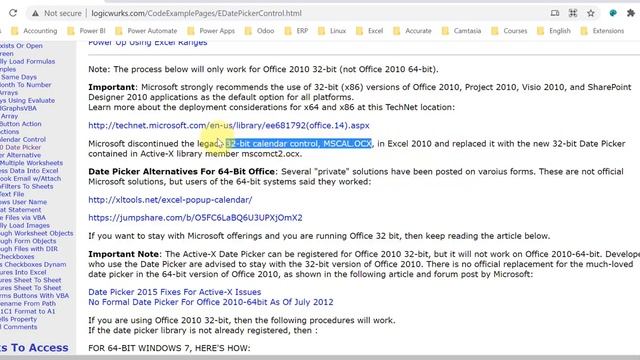Open the English bookmark folder
Viewport: 640px width, 360px height.
pyautogui.click(x=553, y=31)
